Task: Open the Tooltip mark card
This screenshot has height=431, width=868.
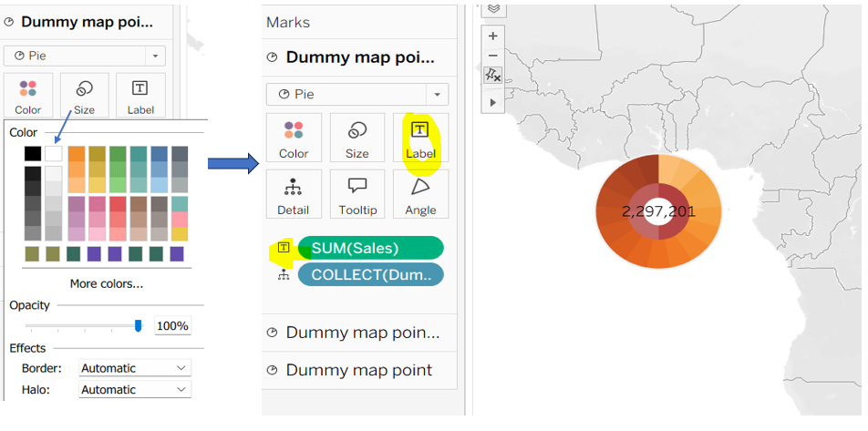Action: click(356, 193)
